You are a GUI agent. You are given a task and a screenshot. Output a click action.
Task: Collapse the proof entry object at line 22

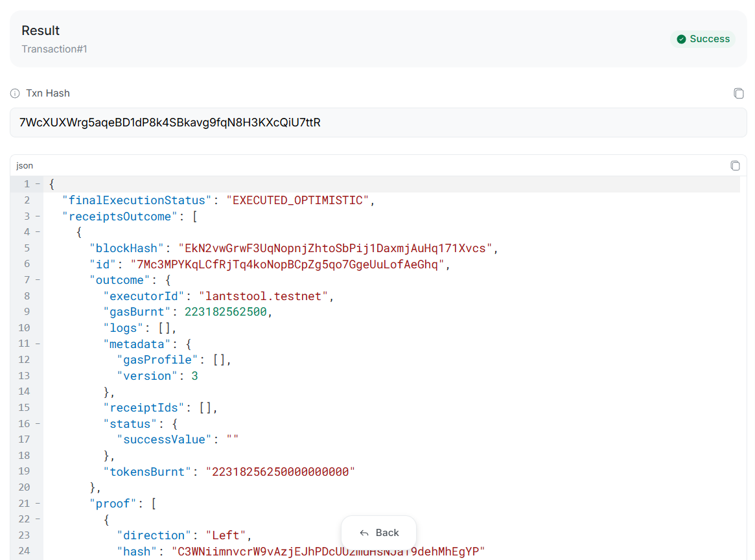tap(38, 519)
